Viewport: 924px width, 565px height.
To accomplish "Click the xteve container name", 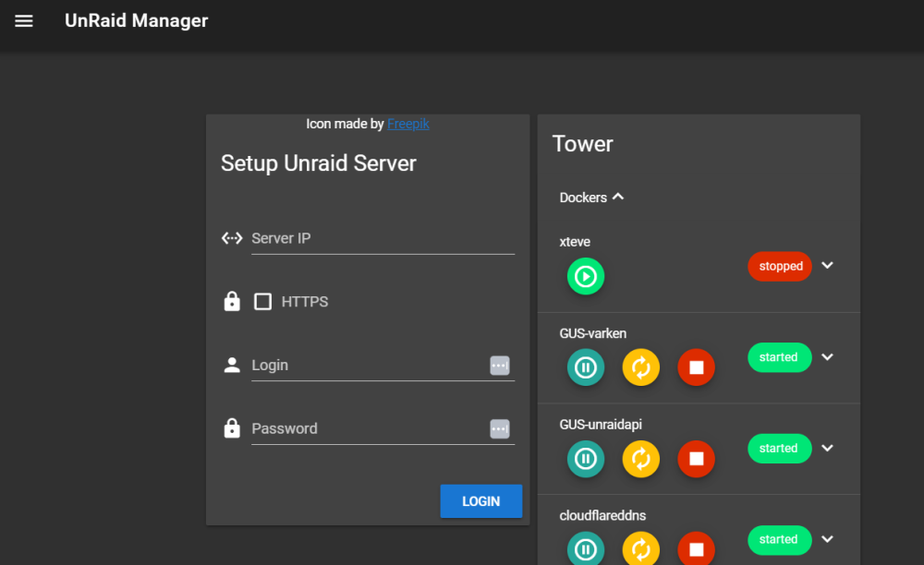I will 575,242.
